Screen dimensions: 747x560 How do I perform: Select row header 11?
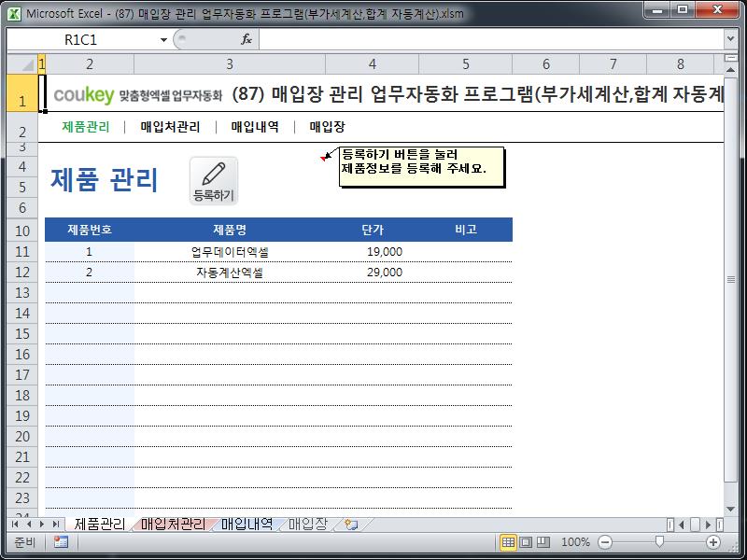22,251
